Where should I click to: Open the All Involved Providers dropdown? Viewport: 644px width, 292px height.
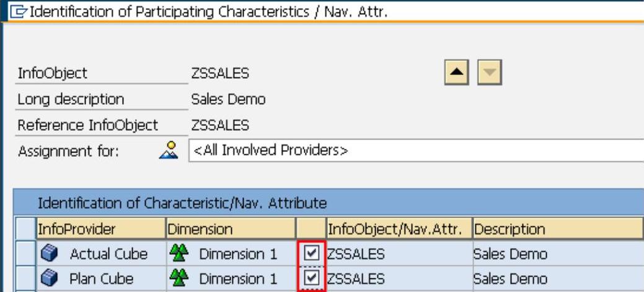point(415,150)
